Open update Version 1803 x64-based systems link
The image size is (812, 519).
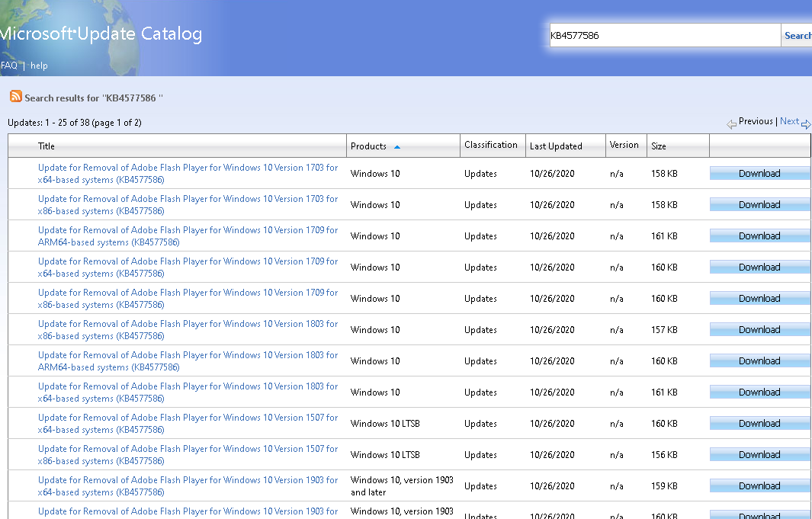[x=188, y=392]
